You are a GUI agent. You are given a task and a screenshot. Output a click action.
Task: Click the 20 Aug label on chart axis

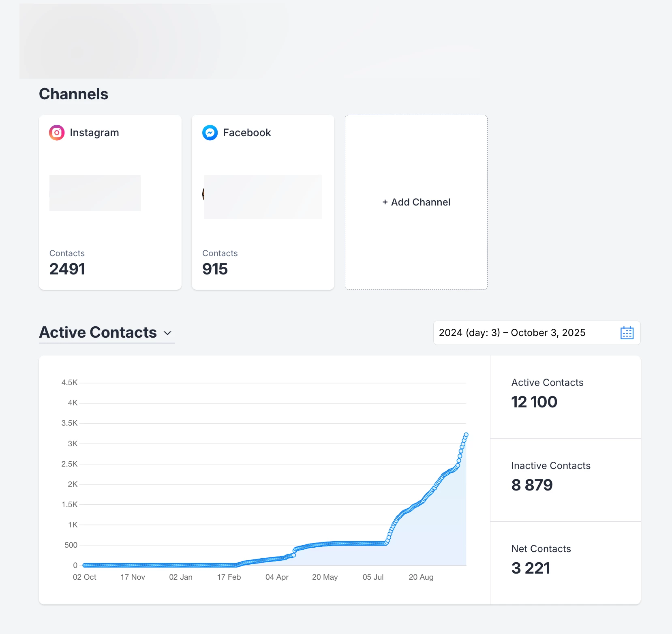421,577
